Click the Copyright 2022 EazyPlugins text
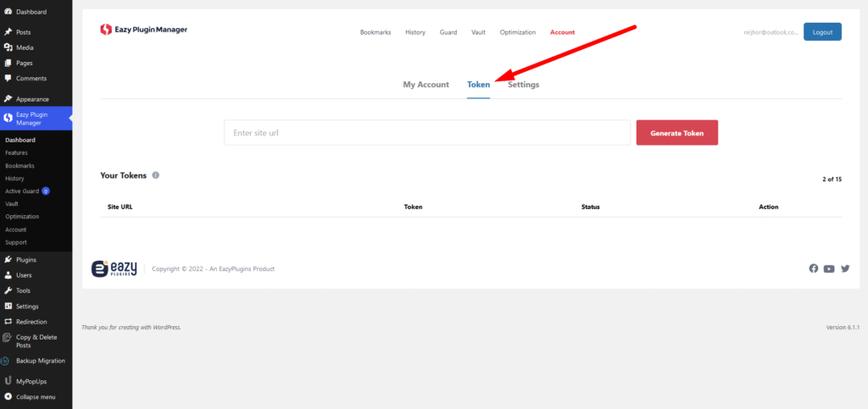The width and height of the screenshot is (868, 409). pos(213,268)
